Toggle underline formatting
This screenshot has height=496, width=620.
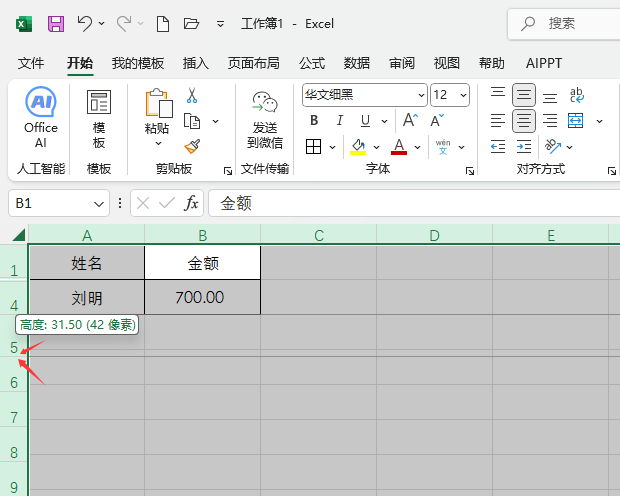click(x=365, y=120)
